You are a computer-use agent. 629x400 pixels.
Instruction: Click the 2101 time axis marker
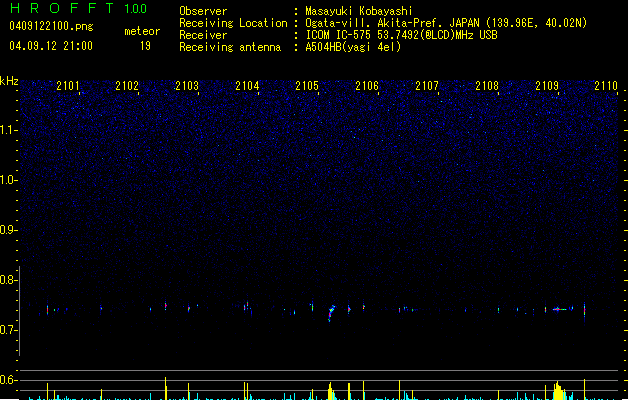[68, 86]
